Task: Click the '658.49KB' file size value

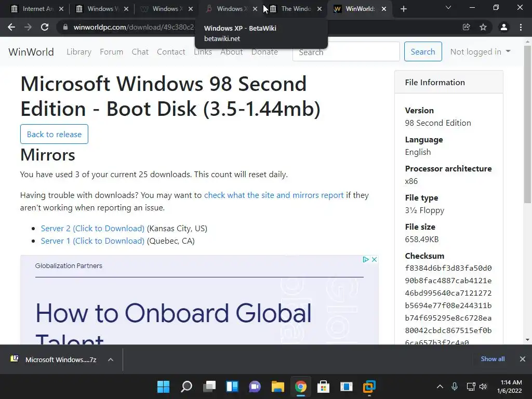Action: pyautogui.click(x=422, y=240)
